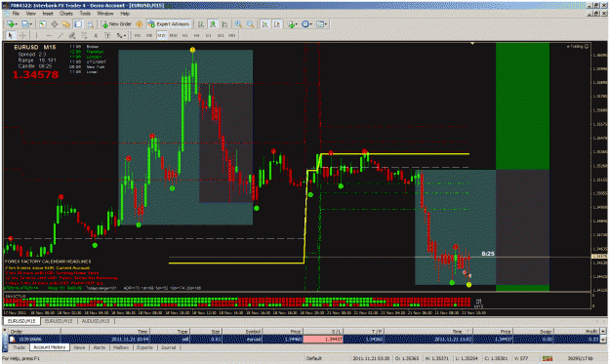Open the Help menu

coord(125,14)
